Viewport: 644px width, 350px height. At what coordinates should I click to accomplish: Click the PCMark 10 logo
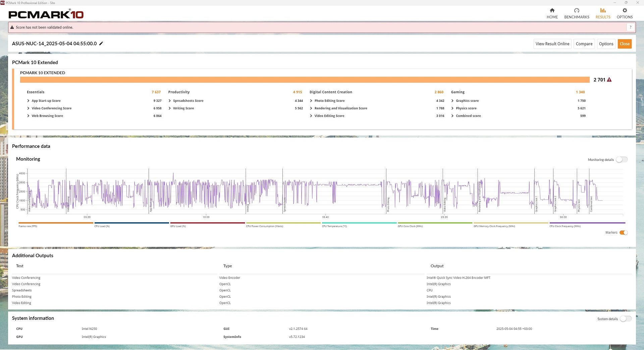[x=46, y=14]
